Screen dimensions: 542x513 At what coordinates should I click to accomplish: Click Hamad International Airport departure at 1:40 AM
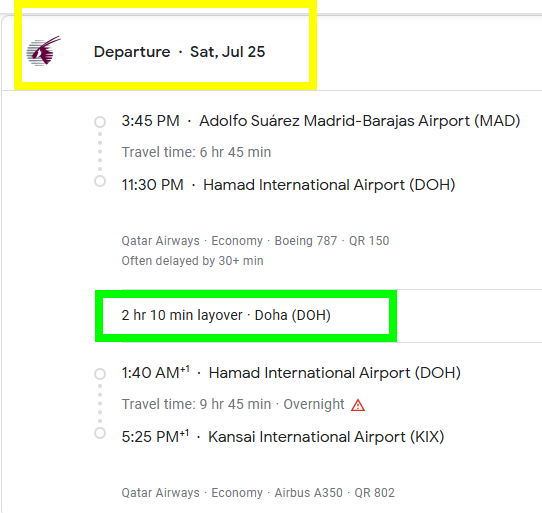click(335, 373)
